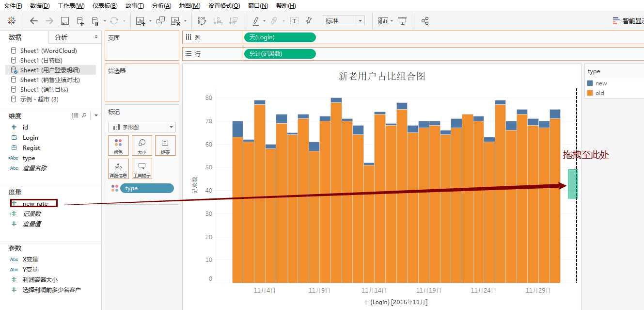Image resolution: width=644 pixels, height=310 pixels.
Task: Open the 地图(M) menu
Action: 190,6
